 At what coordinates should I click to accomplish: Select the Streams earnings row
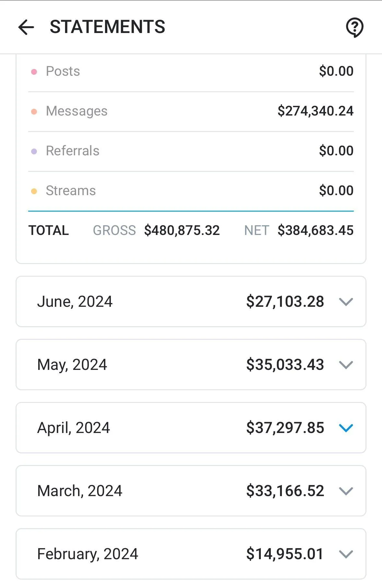click(x=191, y=191)
